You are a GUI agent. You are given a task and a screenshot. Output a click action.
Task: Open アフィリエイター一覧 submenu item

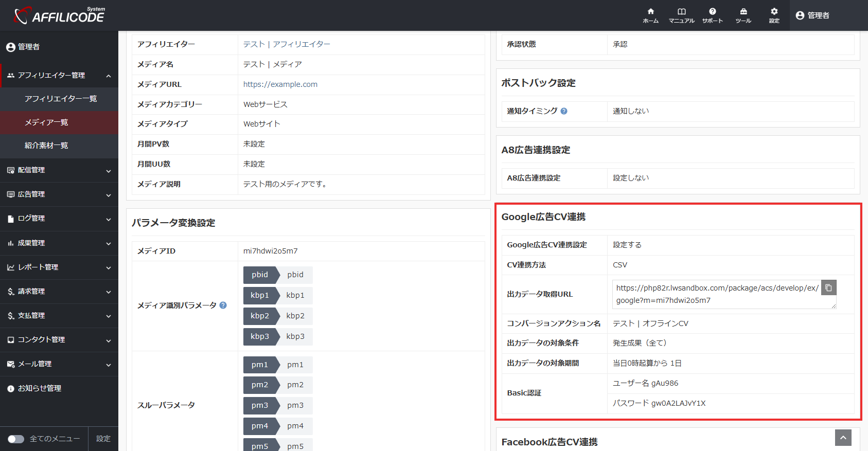[x=60, y=99]
